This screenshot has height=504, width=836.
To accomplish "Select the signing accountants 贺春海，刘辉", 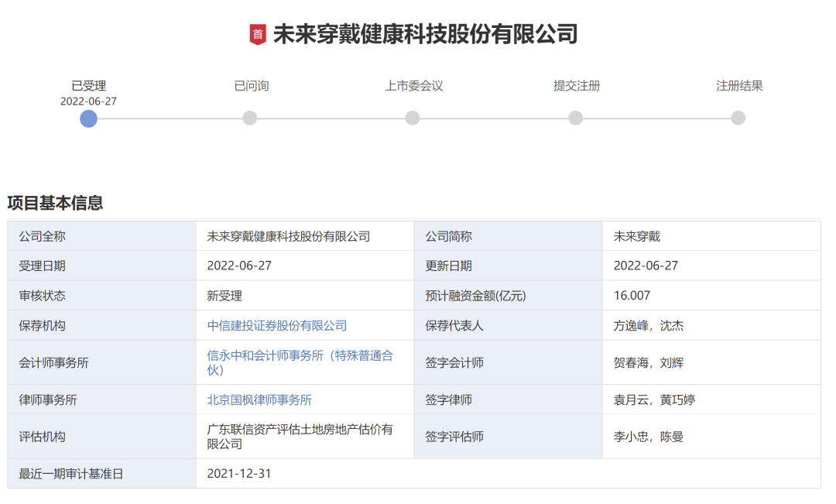I will point(649,363).
